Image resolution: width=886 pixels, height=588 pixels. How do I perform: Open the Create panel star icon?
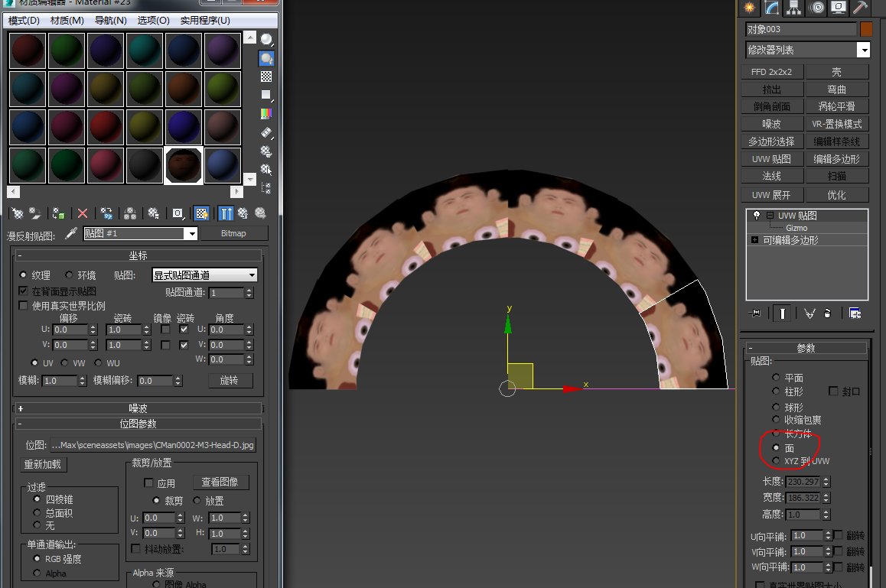click(x=749, y=8)
